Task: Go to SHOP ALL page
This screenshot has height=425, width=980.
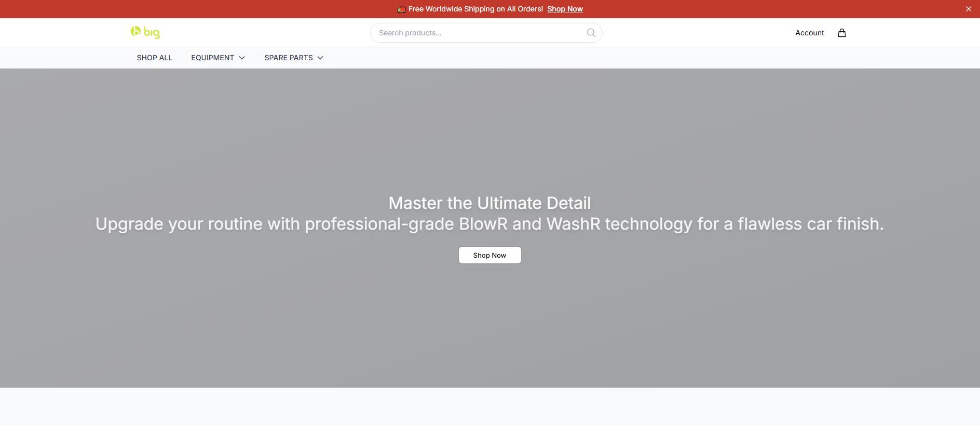Action: click(x=155, y=58)
